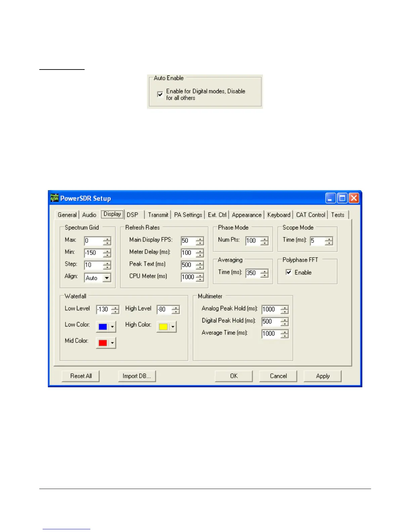The height and width of the screenshot is (532, 411).
Task: Click the Spectrum Grid Step value field
Action: tap(93, 265)
